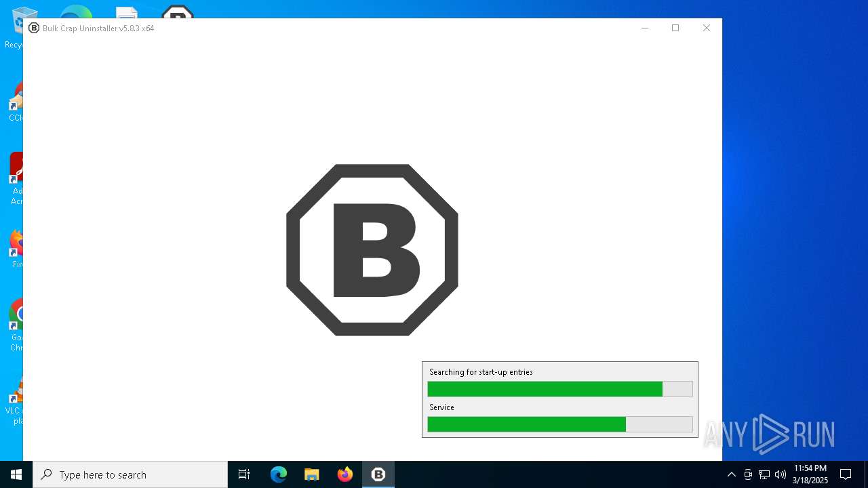Select the Recycle Bin desktop icon
Screen dimensions: 868x488
coord(14,28)
